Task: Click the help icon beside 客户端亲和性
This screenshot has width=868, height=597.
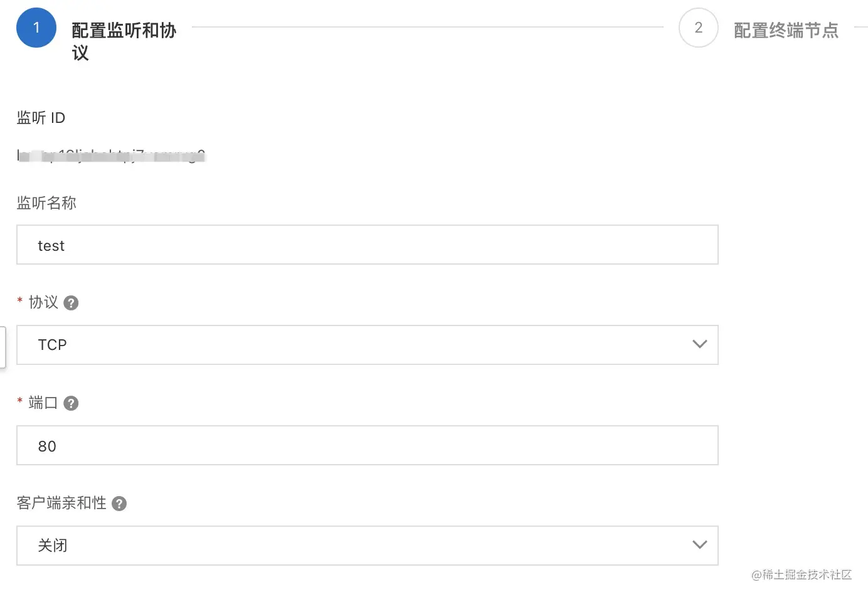Action: coord(119,504)
